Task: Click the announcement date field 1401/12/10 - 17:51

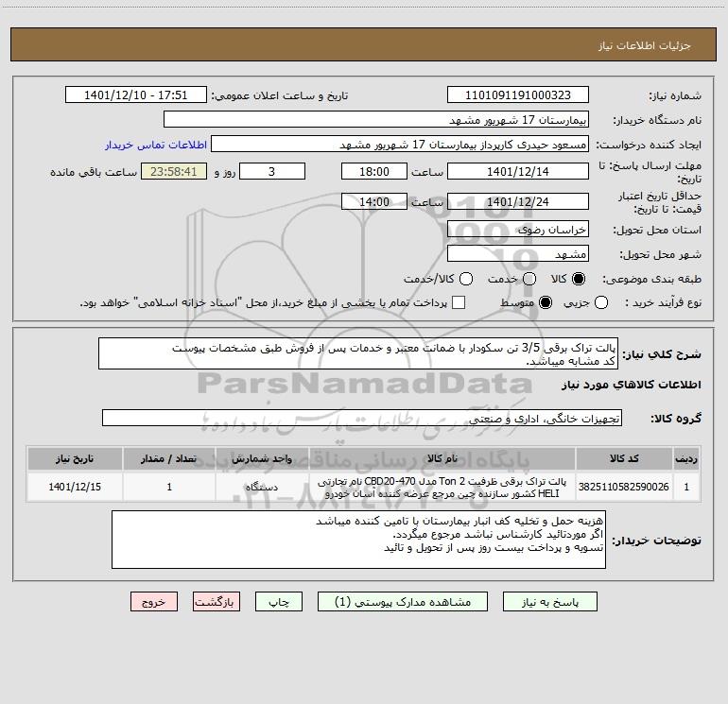Action: pyautogui.click(x=135, y=94)
